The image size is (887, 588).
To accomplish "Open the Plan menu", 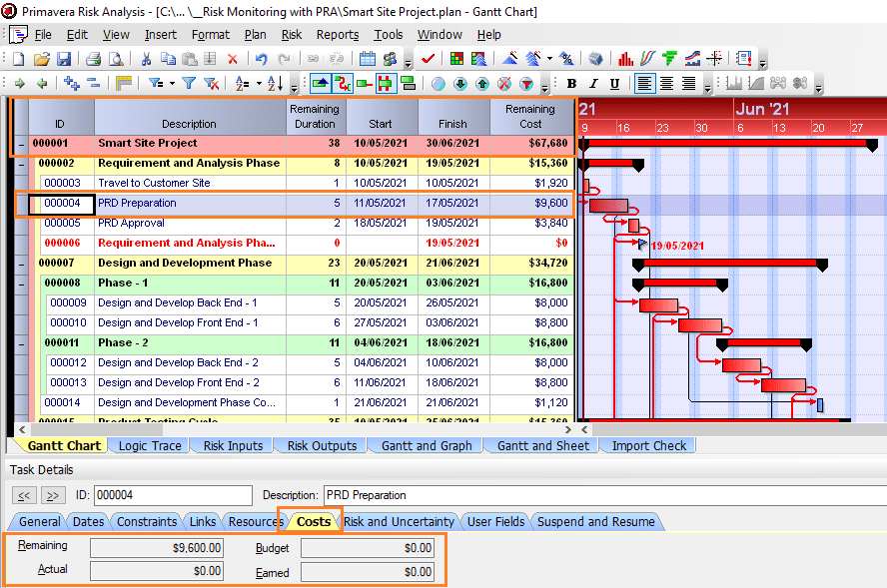I will [x=255, y=35].
